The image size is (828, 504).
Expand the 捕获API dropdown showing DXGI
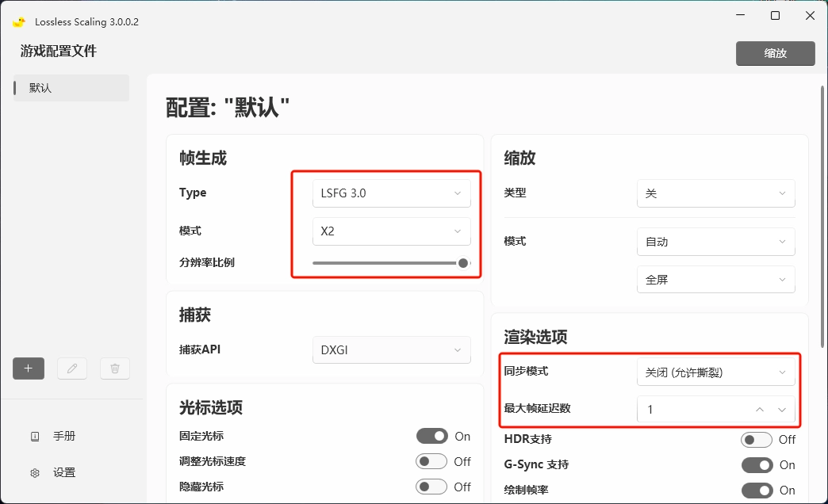pyautogui.click(x=391, y=349)
